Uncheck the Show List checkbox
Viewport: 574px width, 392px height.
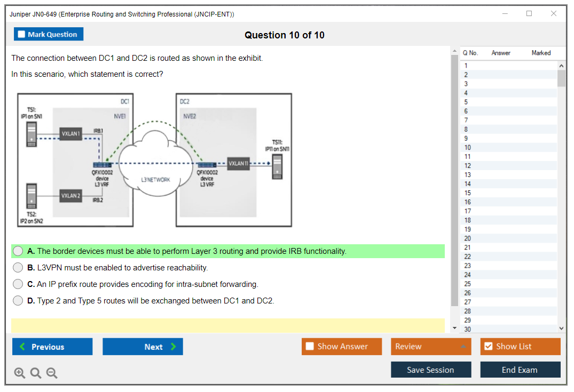(x=488, y=347)
